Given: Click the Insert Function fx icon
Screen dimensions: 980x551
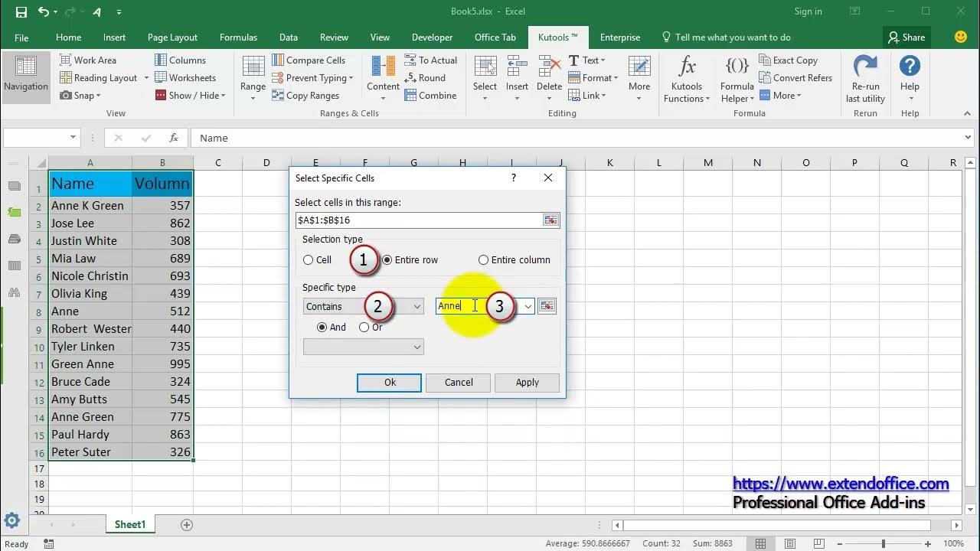Looking at the screenshot, I should (x=174, y=138).
